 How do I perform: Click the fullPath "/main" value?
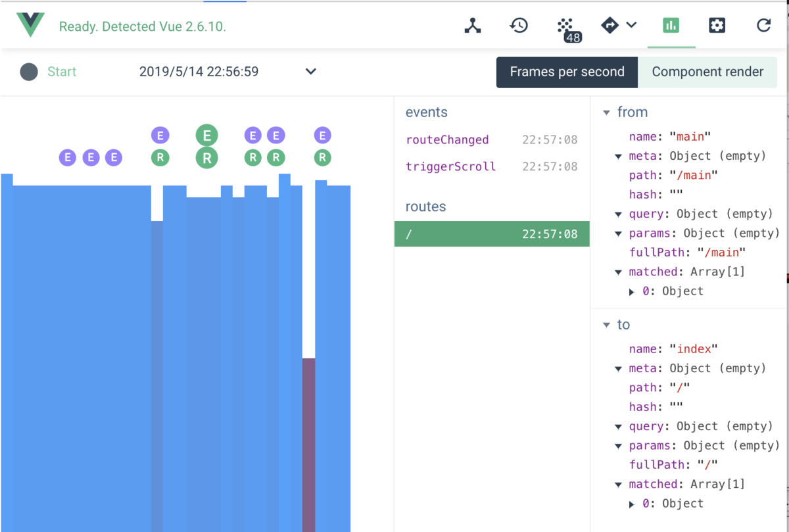pos(723,253)
